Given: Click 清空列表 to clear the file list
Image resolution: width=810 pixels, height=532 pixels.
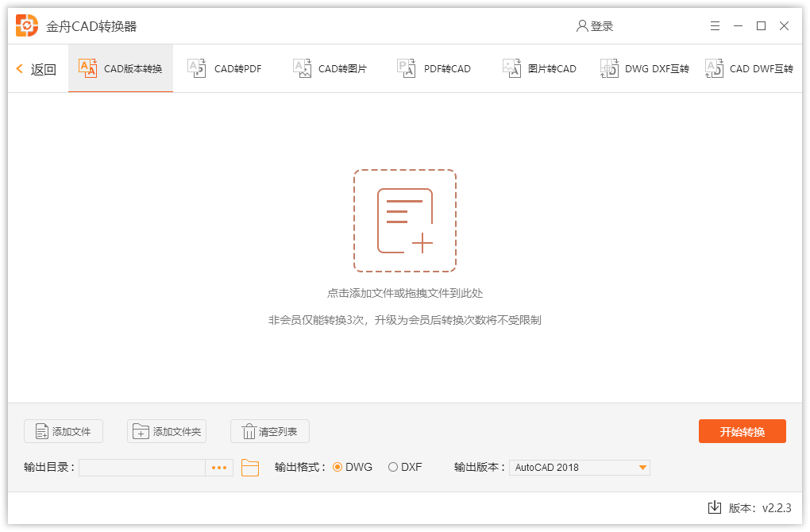Looking at the screenshot, I should (x=270, y=431).
